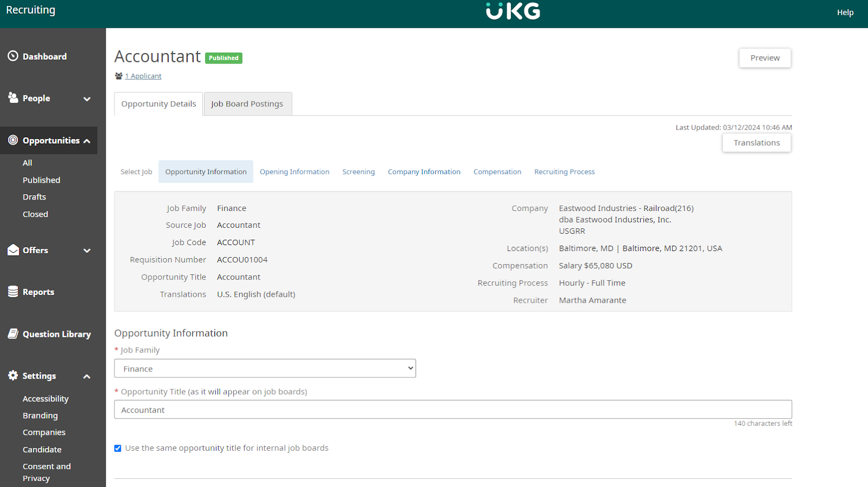Click the Reports stack icon

(13, 292)
